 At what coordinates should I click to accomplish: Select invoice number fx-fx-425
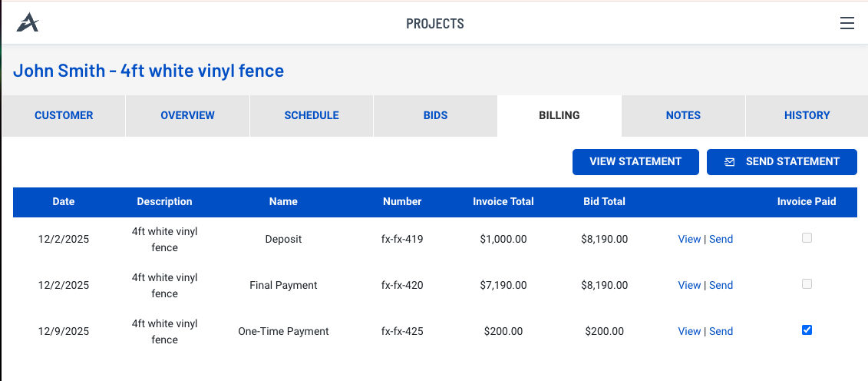tap(402, 331)
